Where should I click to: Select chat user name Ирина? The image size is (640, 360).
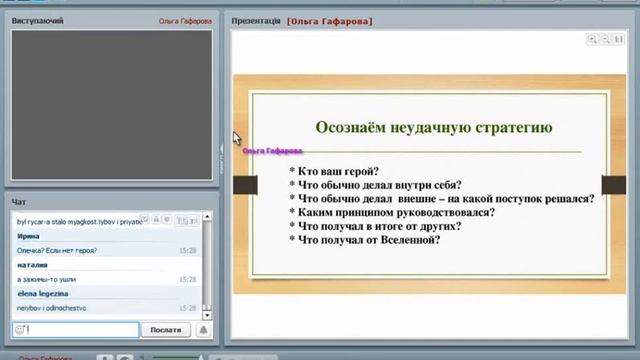coord(28,236)
